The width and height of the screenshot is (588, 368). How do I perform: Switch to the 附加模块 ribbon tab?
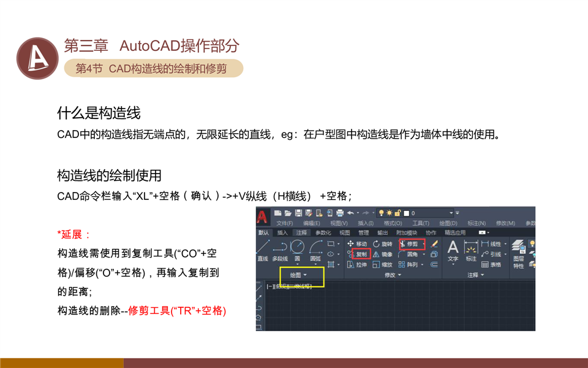(x=407, y=233)
